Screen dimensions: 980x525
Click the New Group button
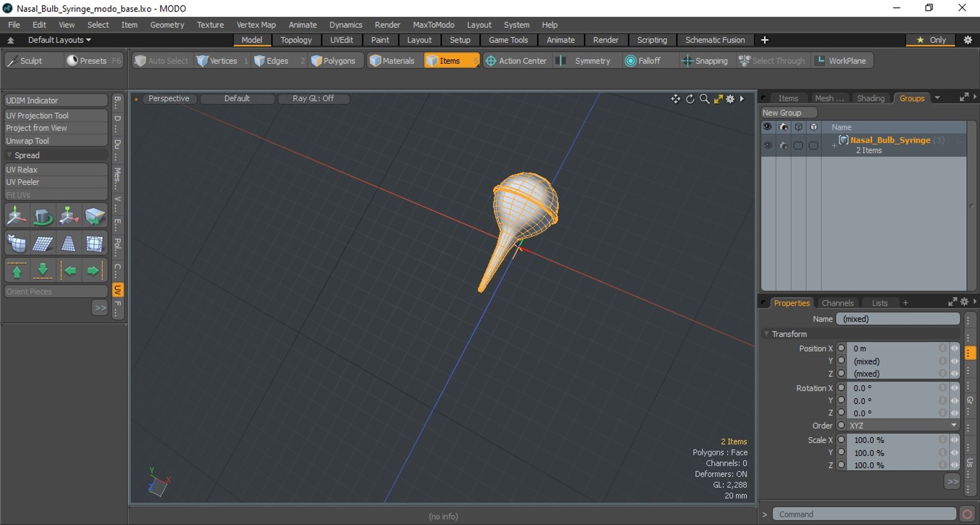click(x=789, y=112)
